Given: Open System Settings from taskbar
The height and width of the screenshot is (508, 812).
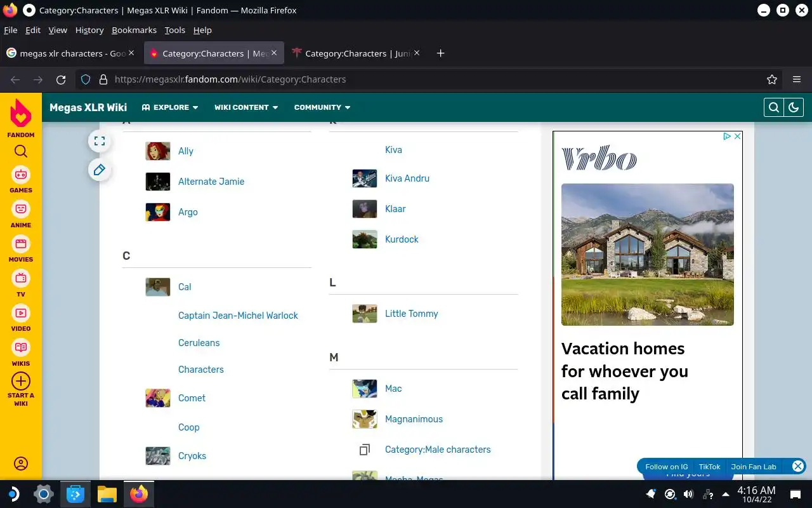Looking at the screenshot, I should [x=44, y=494].
